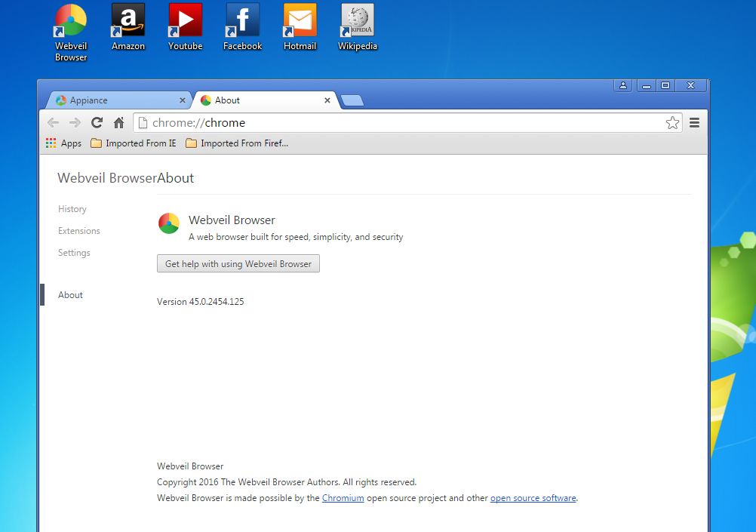
Task: Open History in the sidebar
Action: coord(72,209)
